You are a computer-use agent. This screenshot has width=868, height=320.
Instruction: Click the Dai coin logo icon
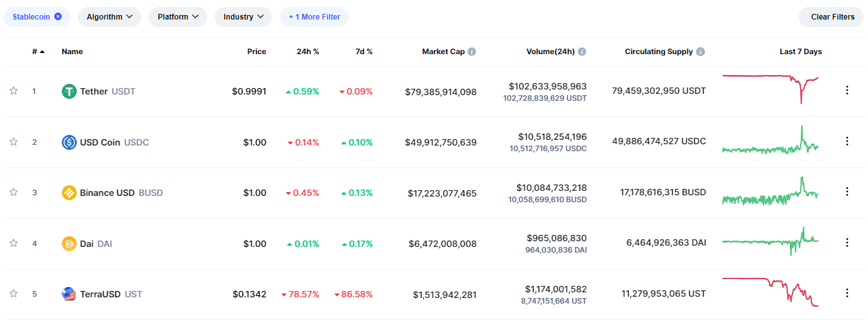coord(69,244)
